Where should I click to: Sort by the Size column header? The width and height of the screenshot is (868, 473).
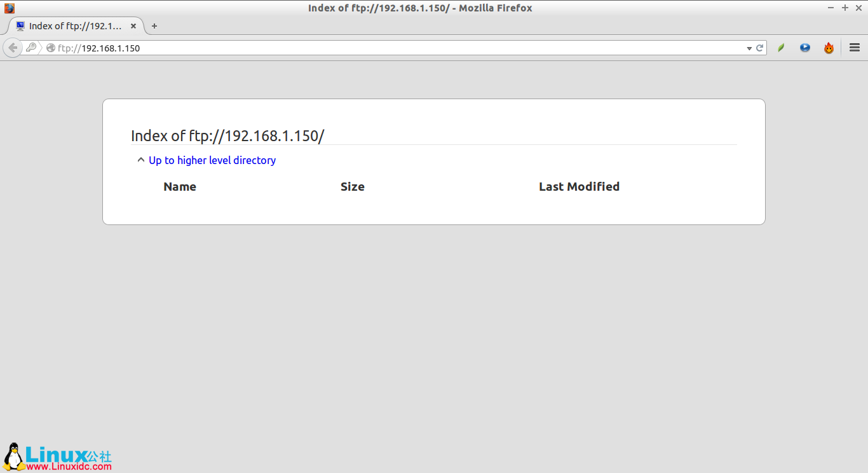coord(353,186)
